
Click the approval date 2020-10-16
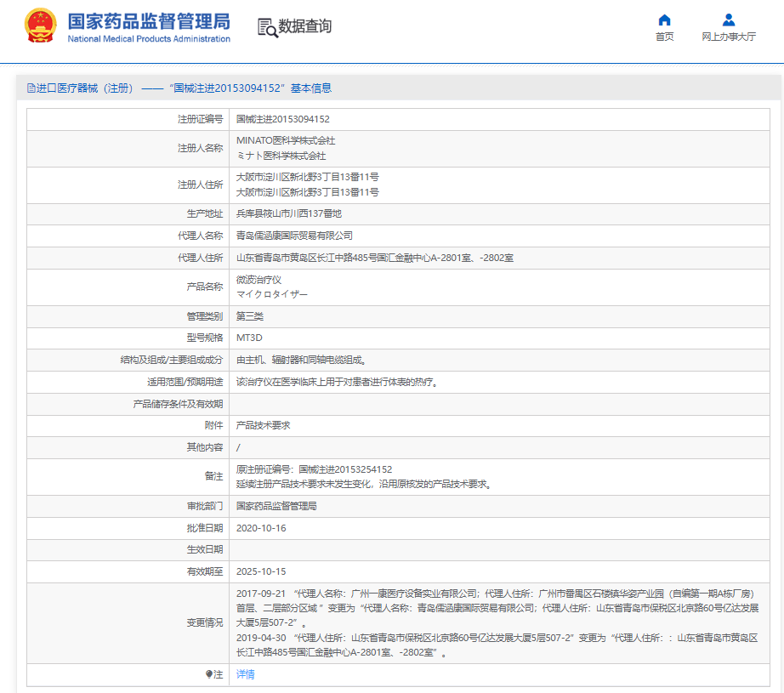pos(261,528)
